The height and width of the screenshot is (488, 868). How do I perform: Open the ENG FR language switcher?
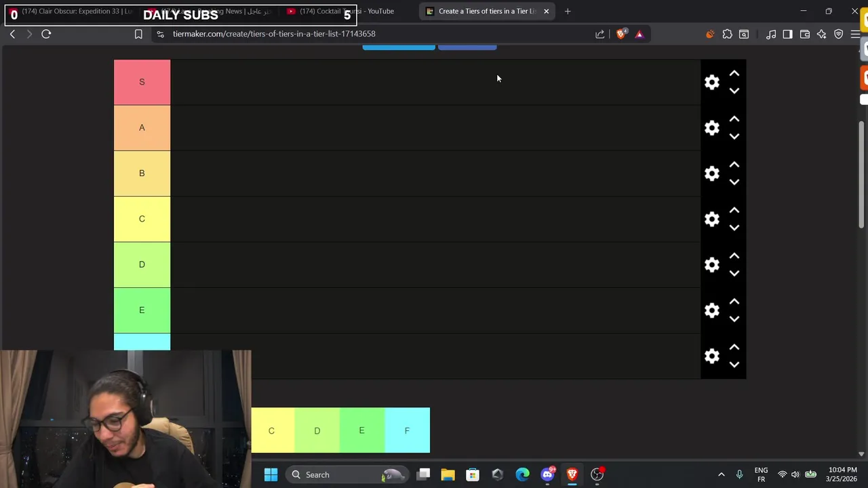click(x=761, y=474)
